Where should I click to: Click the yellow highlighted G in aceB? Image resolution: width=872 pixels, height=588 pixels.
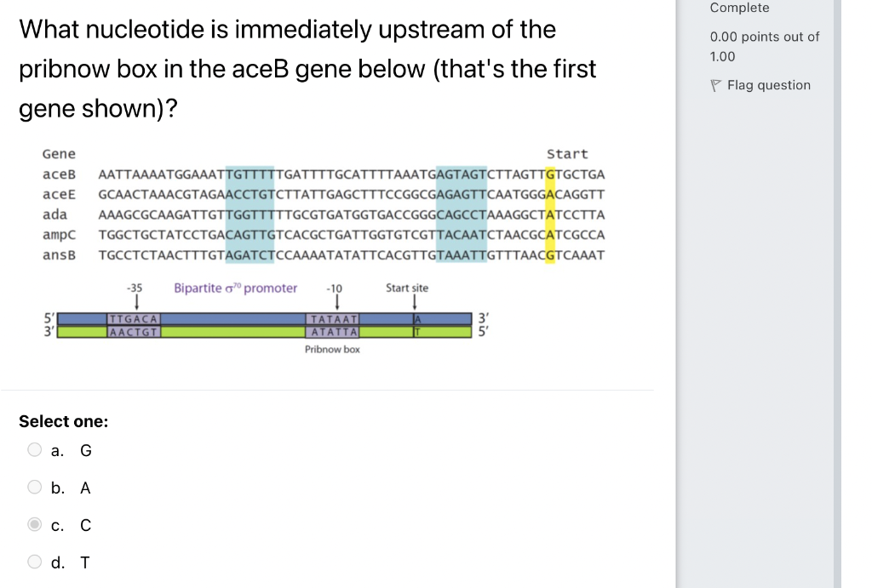552,174
